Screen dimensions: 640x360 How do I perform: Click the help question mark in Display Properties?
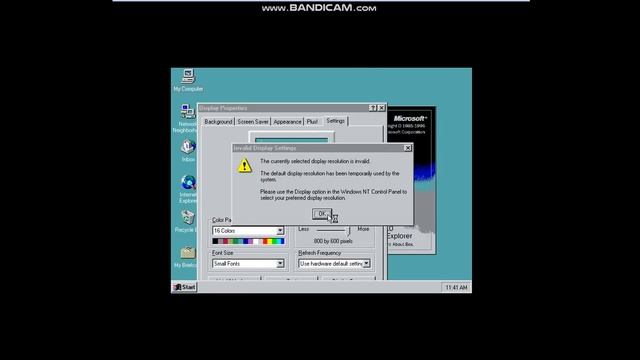point(373,108)
